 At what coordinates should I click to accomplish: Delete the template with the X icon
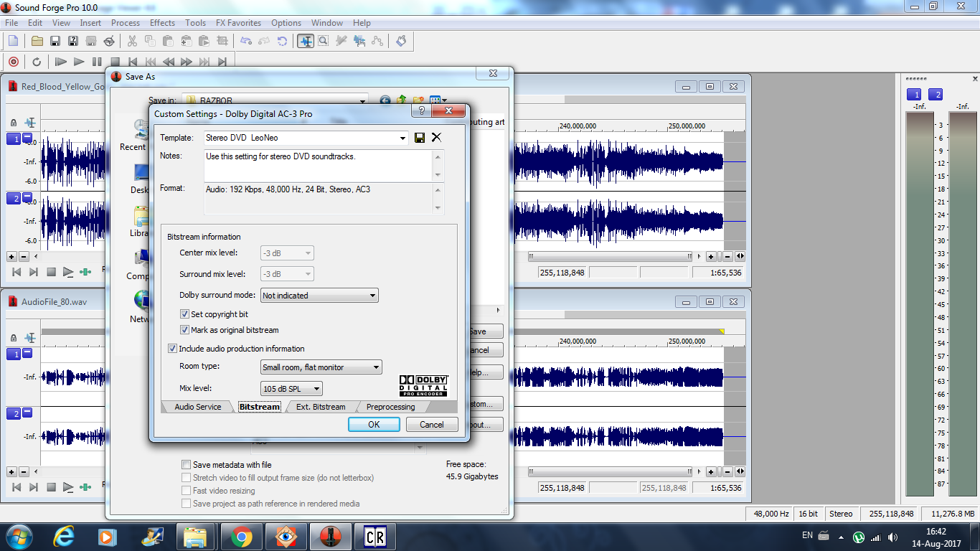(436, 138)
